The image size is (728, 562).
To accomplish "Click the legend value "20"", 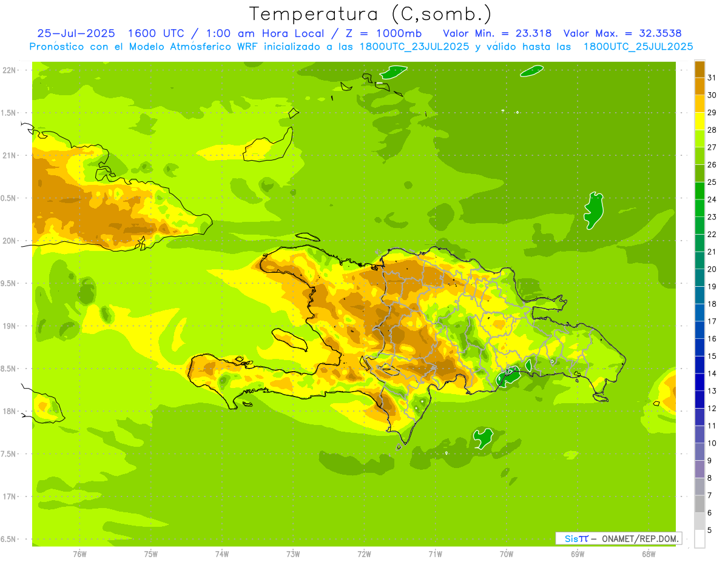I will pyautogui.click(x=713, y=269).
